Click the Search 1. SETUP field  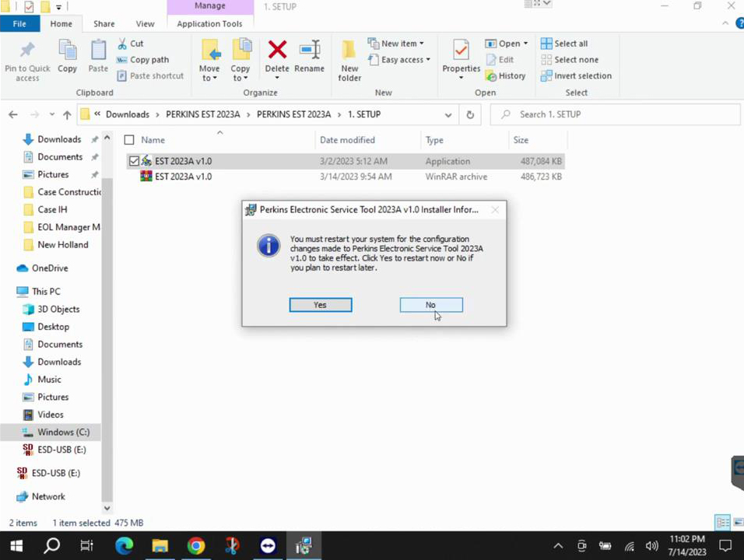click(615, 114)
